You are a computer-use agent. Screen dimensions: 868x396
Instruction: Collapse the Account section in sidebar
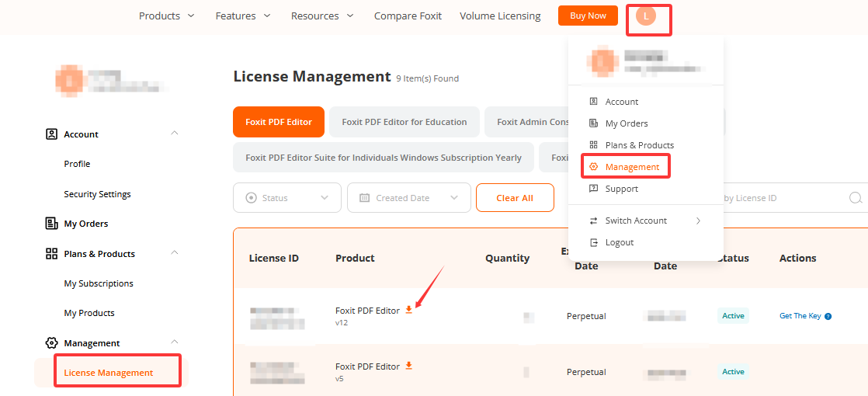pyautogui.click(x=175, y=133)
